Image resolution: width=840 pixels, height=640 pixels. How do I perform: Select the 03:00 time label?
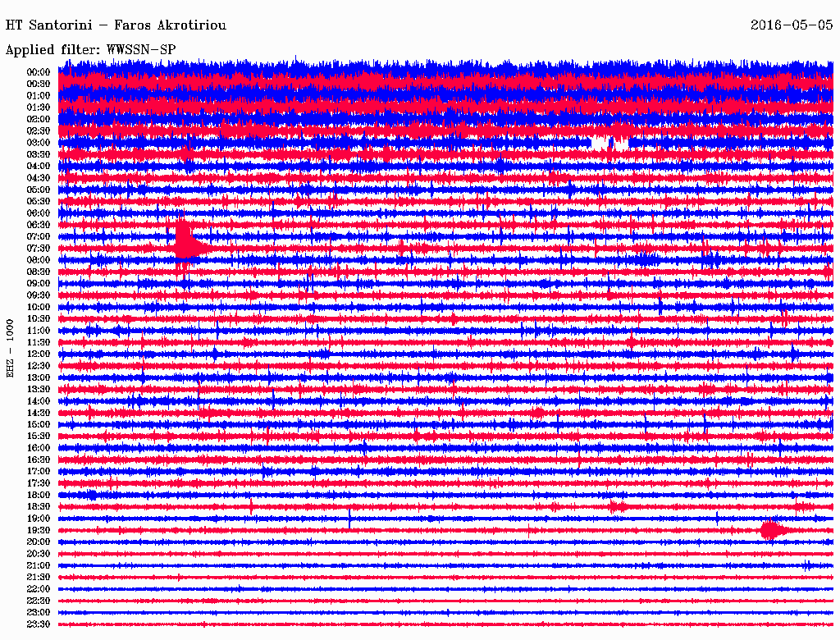coord(39,143)
